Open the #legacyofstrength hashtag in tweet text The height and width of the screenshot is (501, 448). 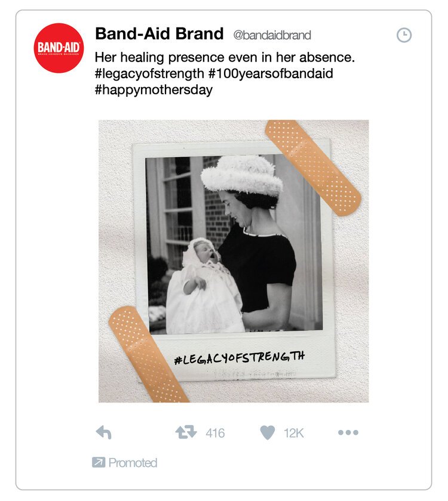pyautogui.click(x=149, y=73)
